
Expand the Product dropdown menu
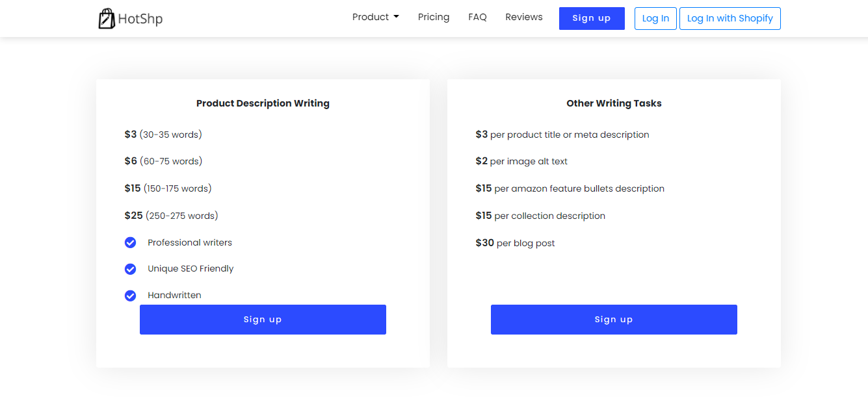point(375,18)
